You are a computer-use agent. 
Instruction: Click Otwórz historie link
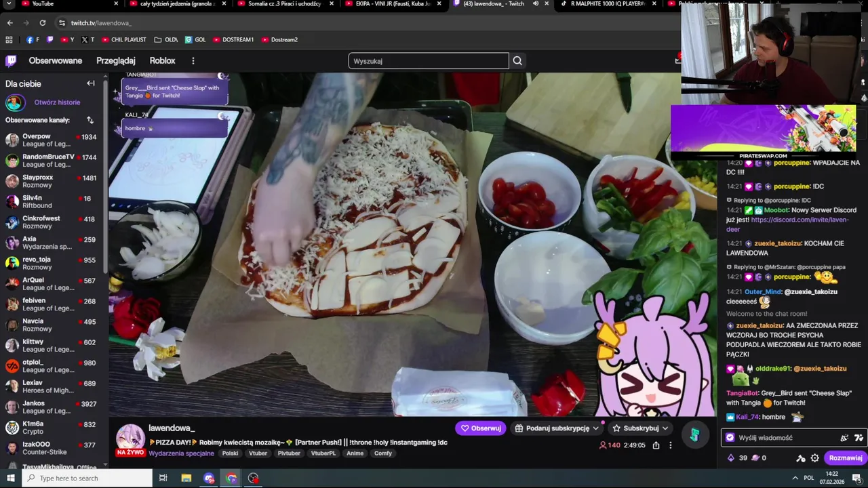[57, 102]
